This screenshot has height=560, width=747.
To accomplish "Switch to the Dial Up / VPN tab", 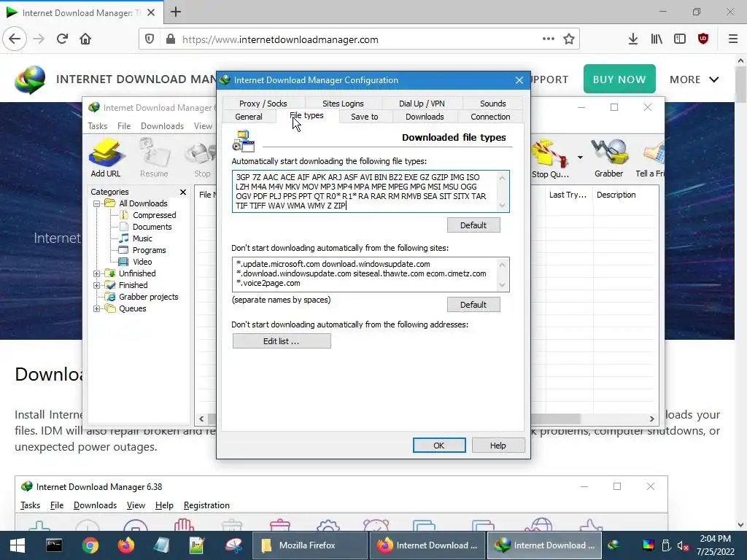I will coord(422,104).
